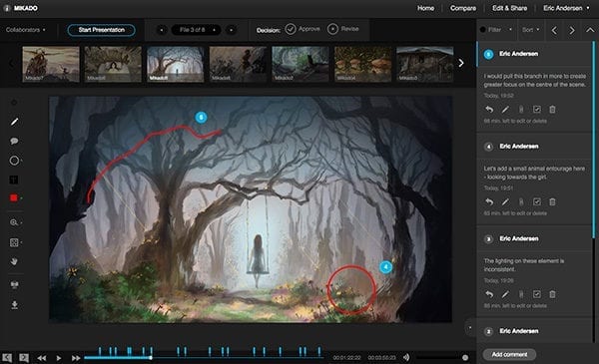599x364 pixels.
Task: Open Home in the top menu
Action: pyautogui.click(x=425, y=8)
